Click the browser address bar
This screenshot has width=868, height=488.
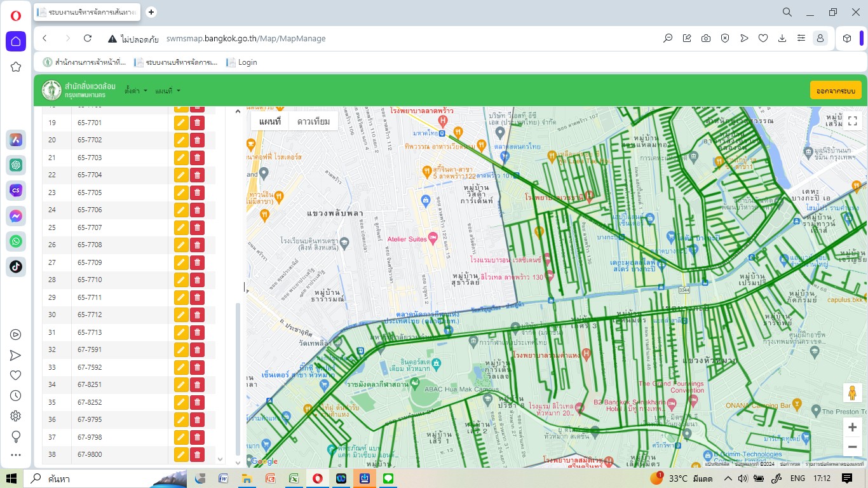381,38
